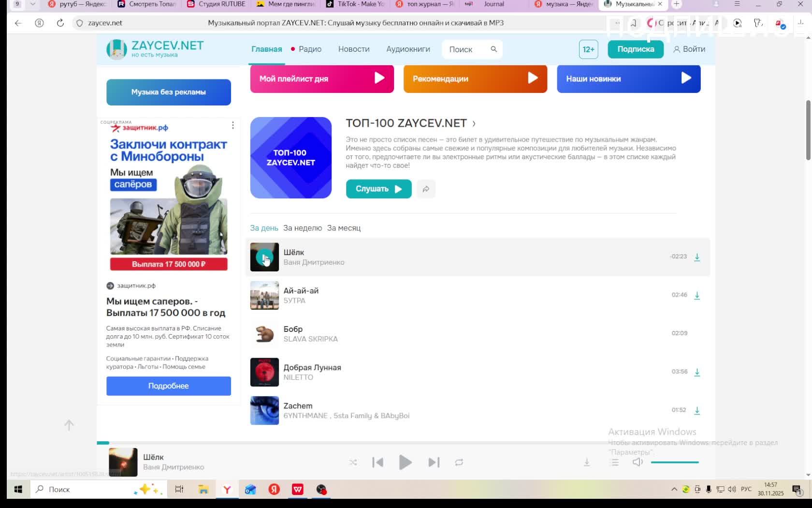Switch chart to За неделю
Screen dimensions: 812x508
coord(303,228)
